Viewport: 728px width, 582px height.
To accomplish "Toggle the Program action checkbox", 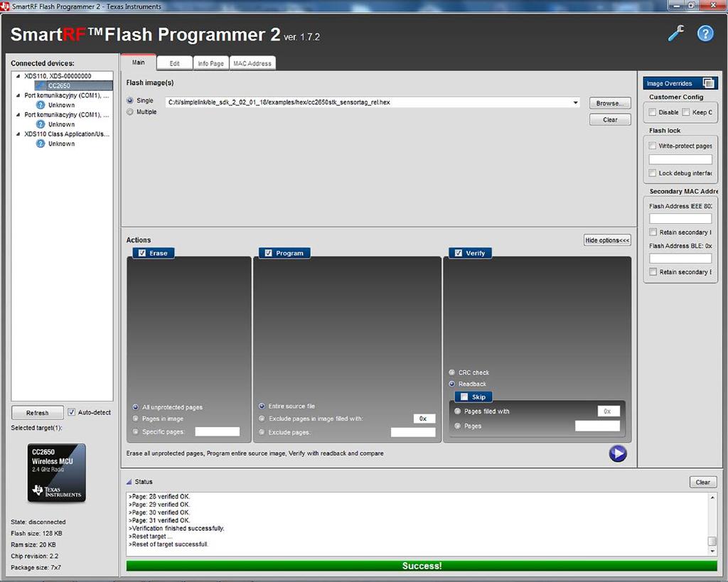I will tap(268, 253).
